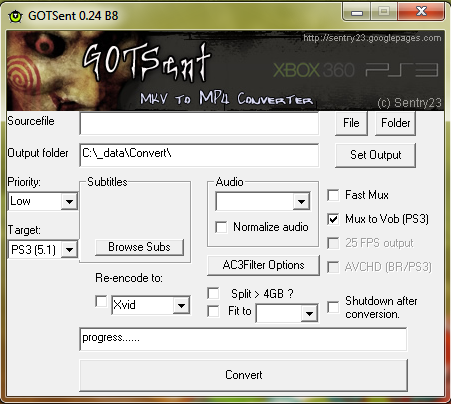Enable Shutdown after conversion
Image resolution: width=451 pixels, height=404 pixels.
click(333, 307)
